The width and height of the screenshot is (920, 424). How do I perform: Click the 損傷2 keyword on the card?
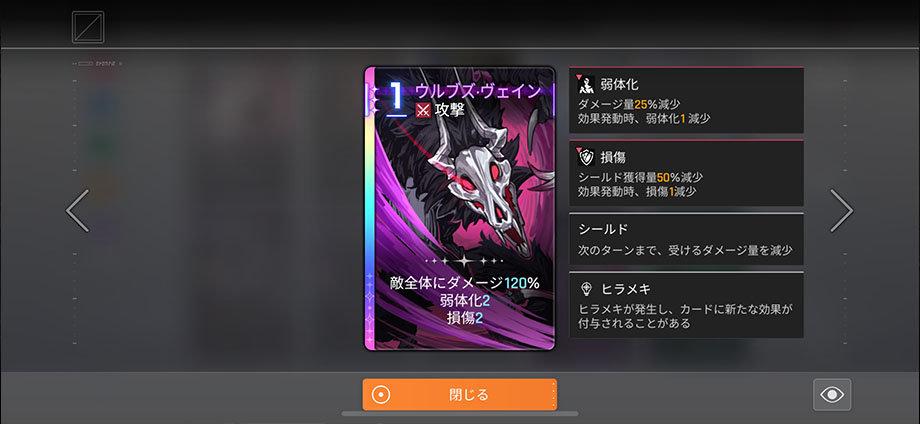[x=465, y=318]
